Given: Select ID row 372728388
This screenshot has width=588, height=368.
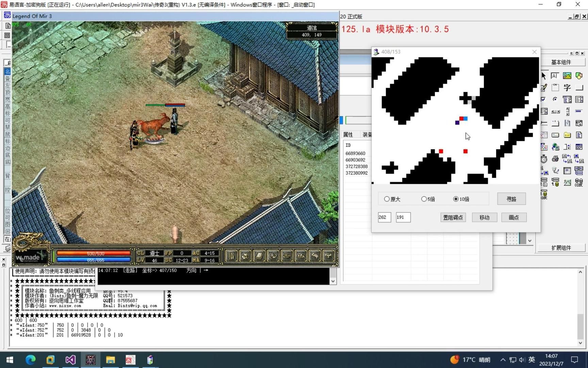Looking at the screenshot, I should coord(357,166).
